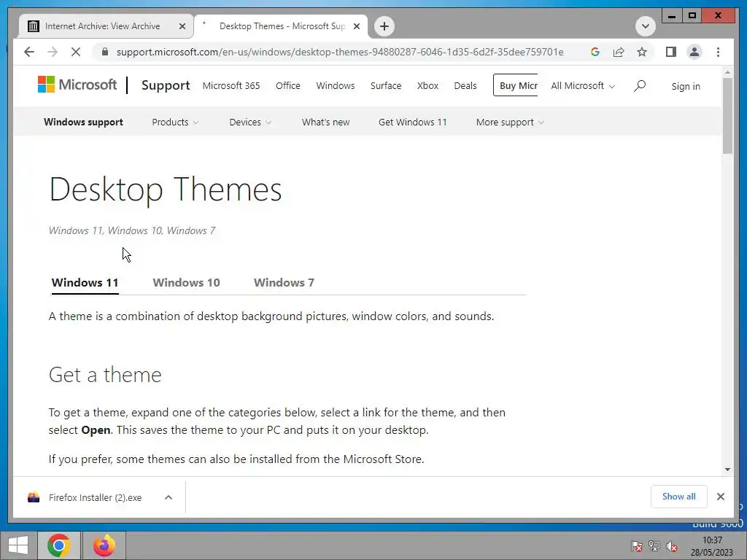This screenshot has height=560, width=747.
Task: Open the Support home link
Action: [166, 85]
